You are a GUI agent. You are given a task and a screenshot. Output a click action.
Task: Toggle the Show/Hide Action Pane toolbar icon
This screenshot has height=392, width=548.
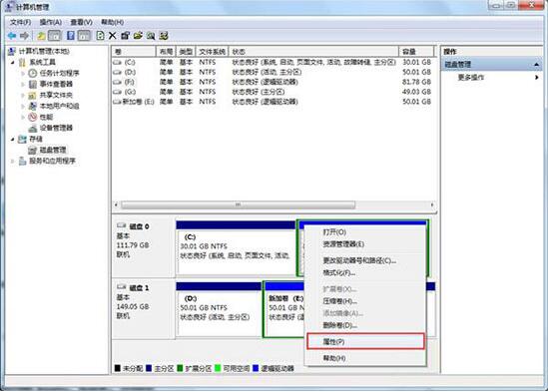[84, 36]
